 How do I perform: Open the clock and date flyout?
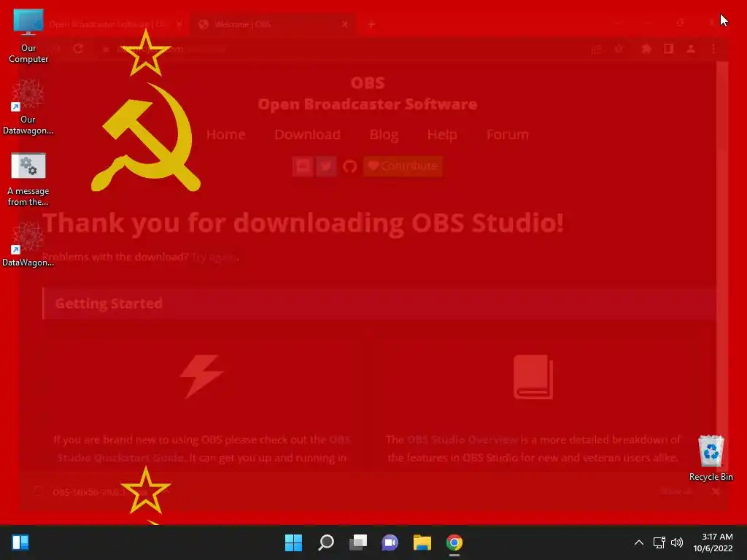[x=713, y=542]
